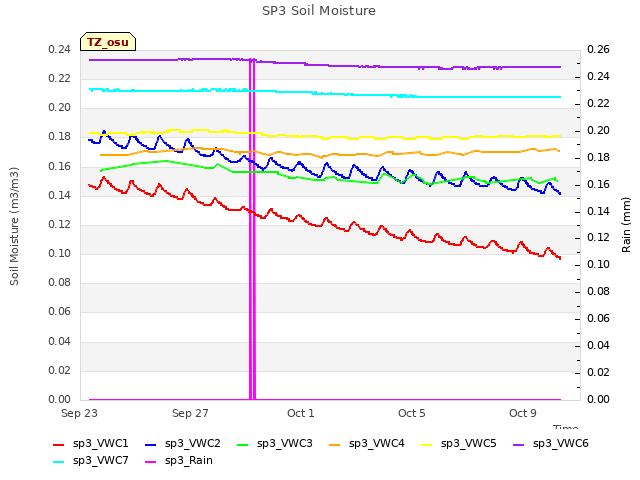Screen dimensions: 640x480
Task: Click the sp3_VWC6 legend entry
Action: [x=551, y=443]
